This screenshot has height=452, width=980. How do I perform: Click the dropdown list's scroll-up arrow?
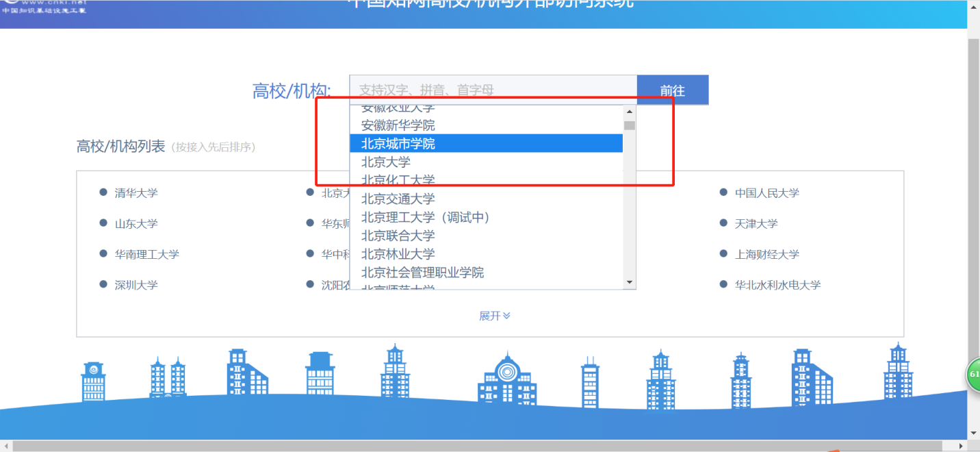click(x=630, y=112)
